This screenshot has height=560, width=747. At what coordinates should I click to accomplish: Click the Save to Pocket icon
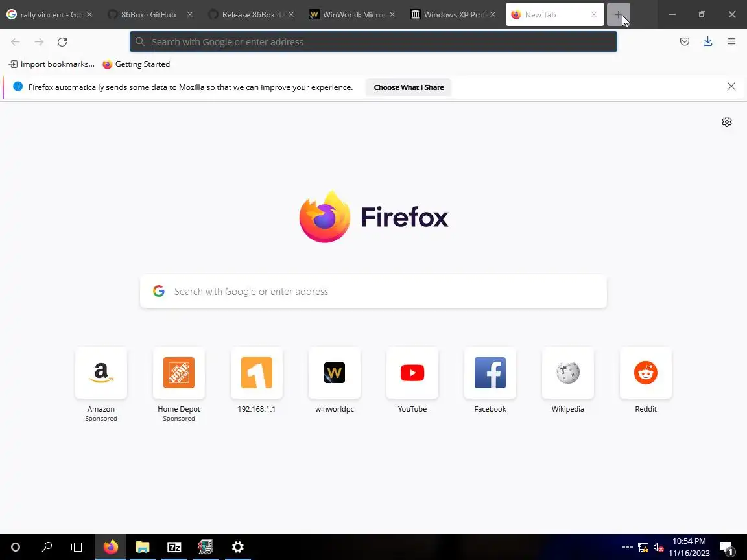(685, 42)
